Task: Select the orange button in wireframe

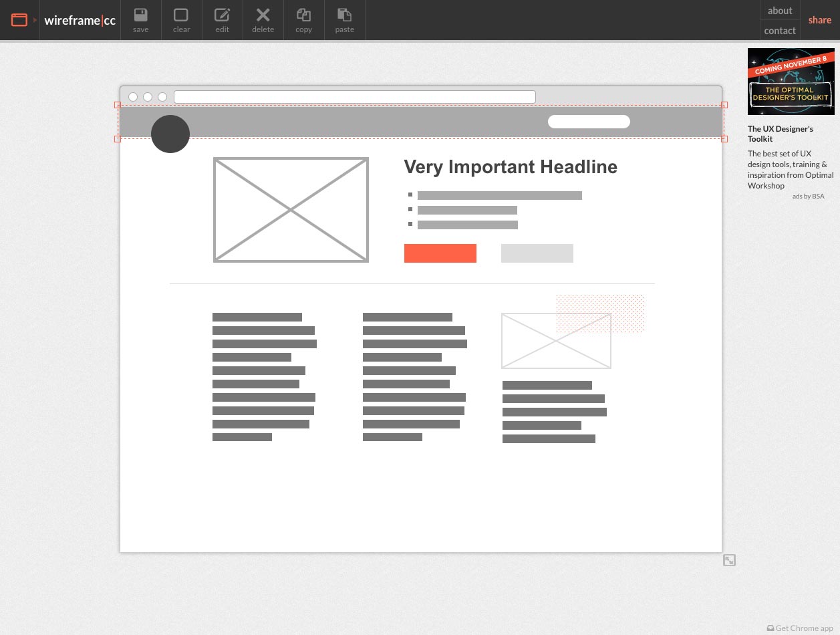Action: [440, 253]
